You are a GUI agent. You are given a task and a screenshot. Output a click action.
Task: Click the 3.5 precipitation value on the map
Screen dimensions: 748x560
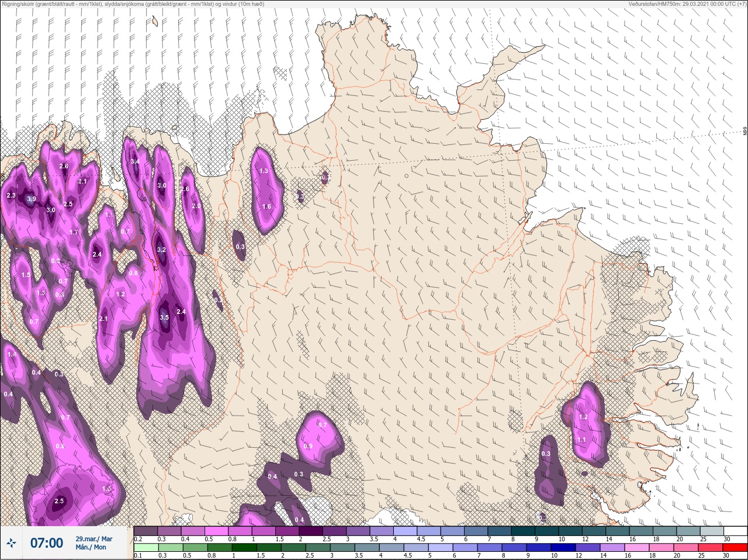click(x=164, y=318)
